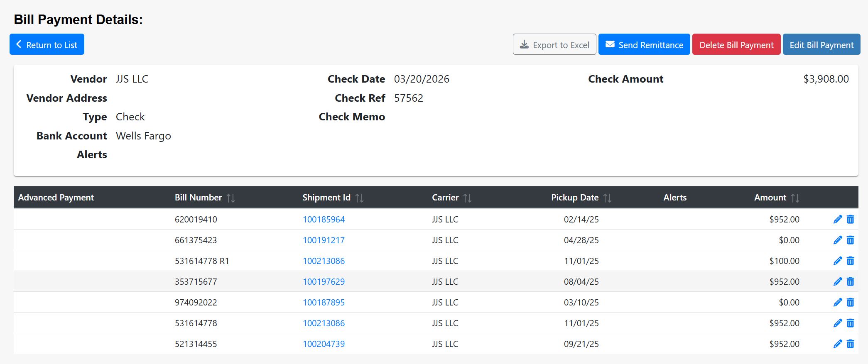Open shipment 100185964 link

click(324, 220)
